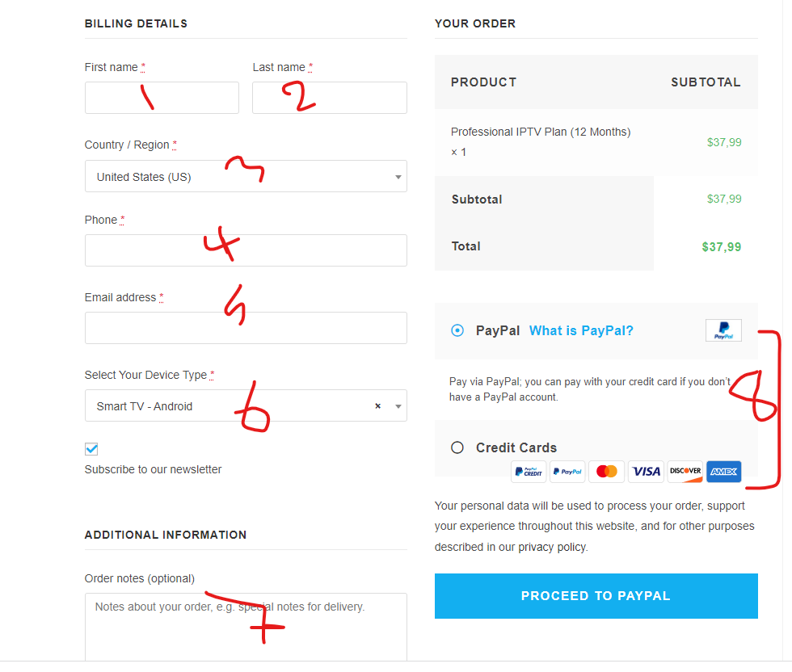Open the What is PayPal? link
The image size is (792, 672).
point(581,330)
